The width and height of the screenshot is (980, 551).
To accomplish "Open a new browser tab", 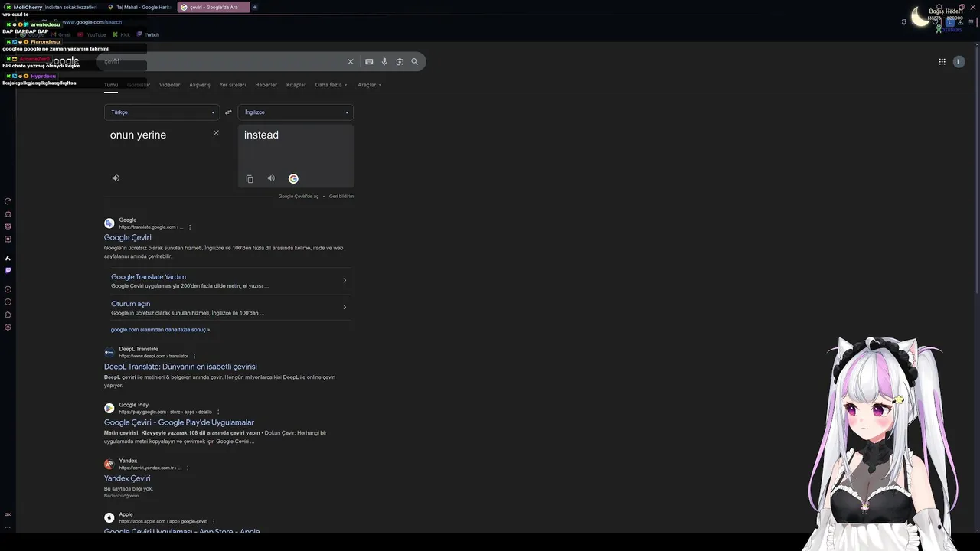I will (x=255, y=7).
